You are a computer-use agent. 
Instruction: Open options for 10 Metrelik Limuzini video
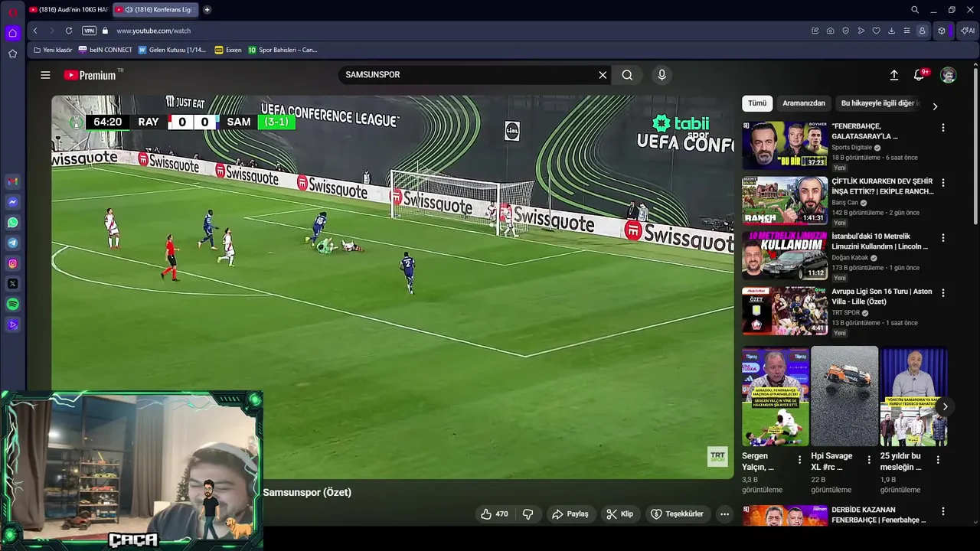pos(943,238)
